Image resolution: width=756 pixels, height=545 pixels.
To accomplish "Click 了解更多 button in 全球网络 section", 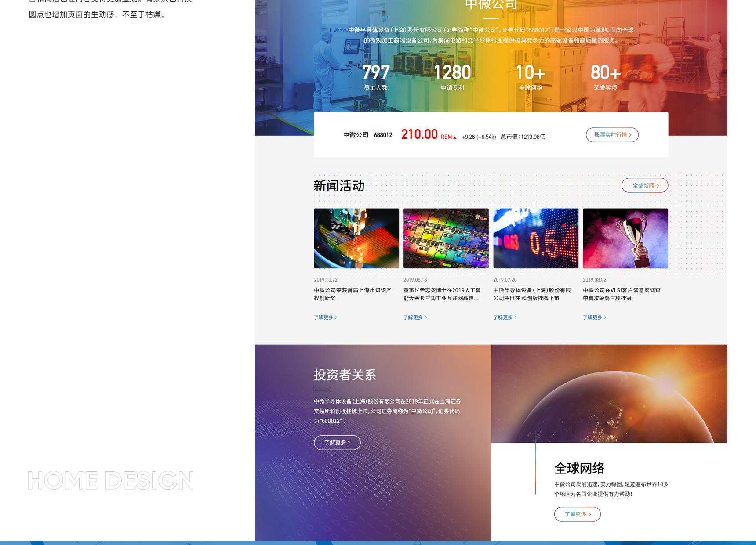I will (x=578, y=514).
